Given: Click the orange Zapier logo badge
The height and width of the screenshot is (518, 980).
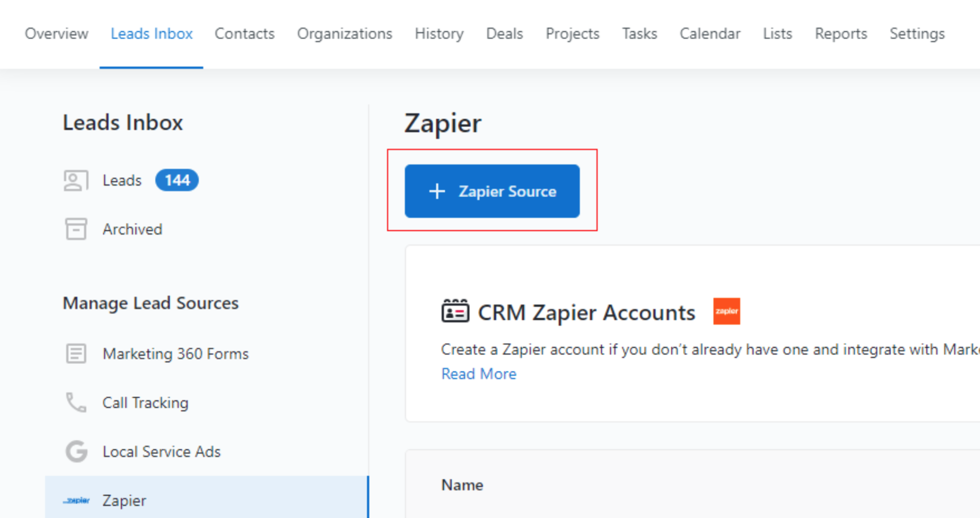Looking at the screenshot, I should pyautogui.click(x=726, y=311).
